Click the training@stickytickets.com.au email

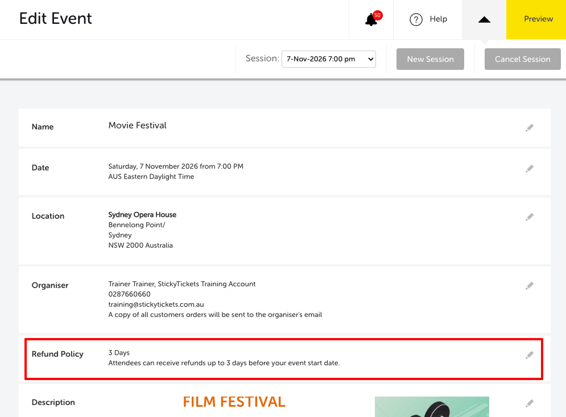(x=156, y=304)
